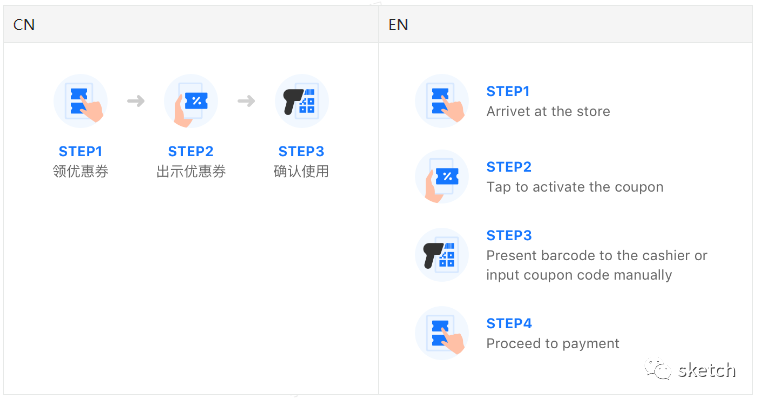Image resolution: width=761 pixels, height=401 pixels.
Task: Click the barcode scanner icon beside EN STEP3
Action: 442,255
